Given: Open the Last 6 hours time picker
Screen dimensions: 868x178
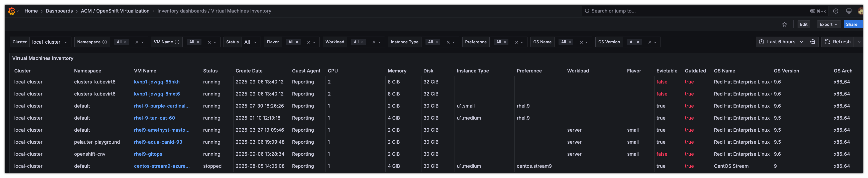Looking at the screenshot, I should point(780,42).
